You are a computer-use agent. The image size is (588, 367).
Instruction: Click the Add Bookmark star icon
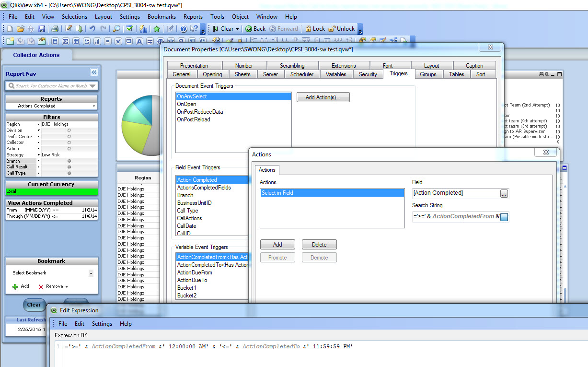pyautogui.click(x=156, y=29)
